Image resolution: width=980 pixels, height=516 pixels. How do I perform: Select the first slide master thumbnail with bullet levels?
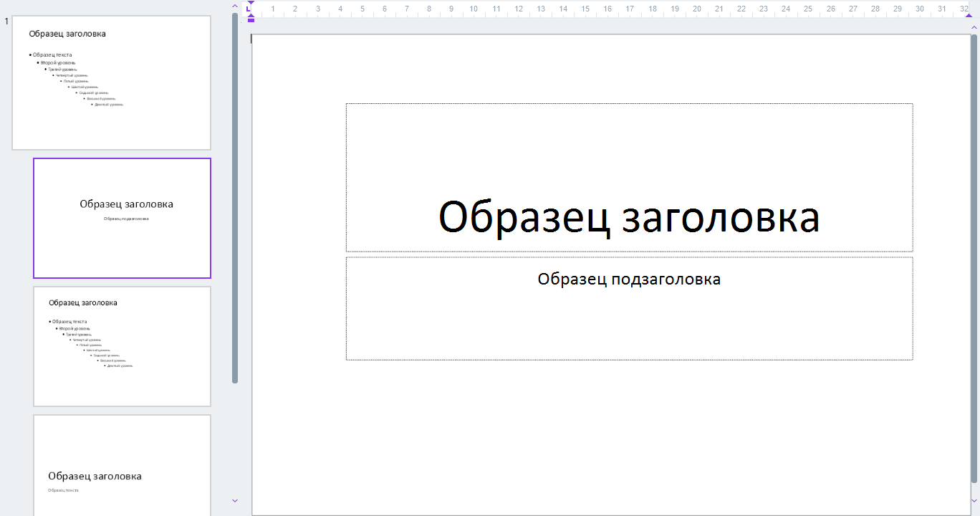tap(111, 82)
